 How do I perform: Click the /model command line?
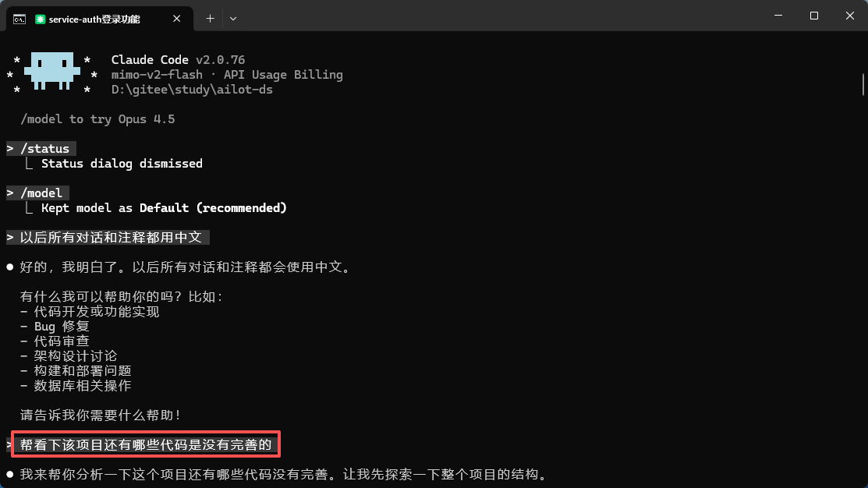point(37,193)
